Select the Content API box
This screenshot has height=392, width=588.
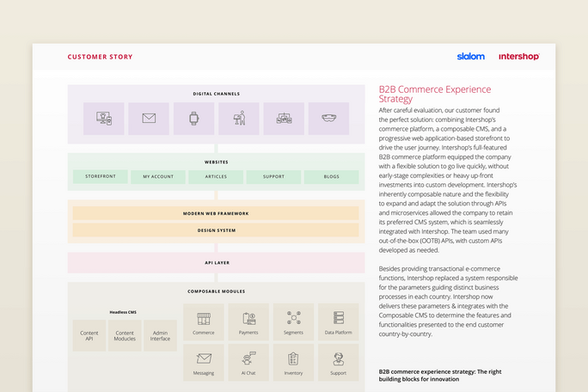[89, 335]
